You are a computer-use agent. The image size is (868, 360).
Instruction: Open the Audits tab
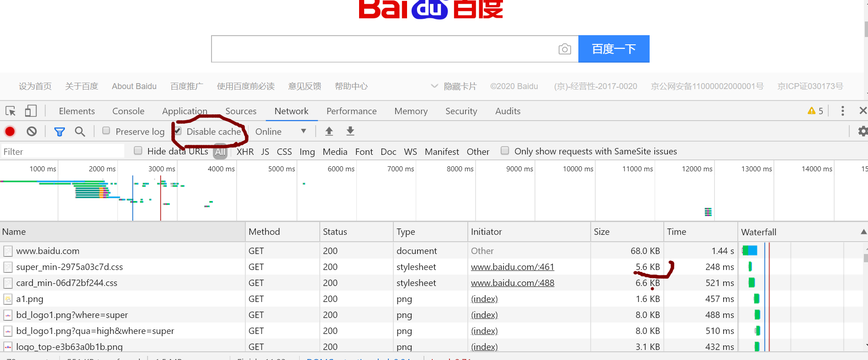click(508, 111)
